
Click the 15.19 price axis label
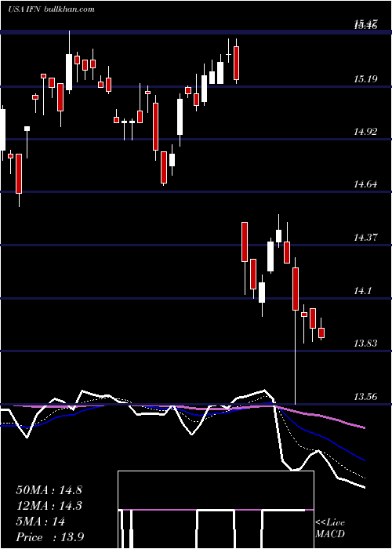[365, 78]
